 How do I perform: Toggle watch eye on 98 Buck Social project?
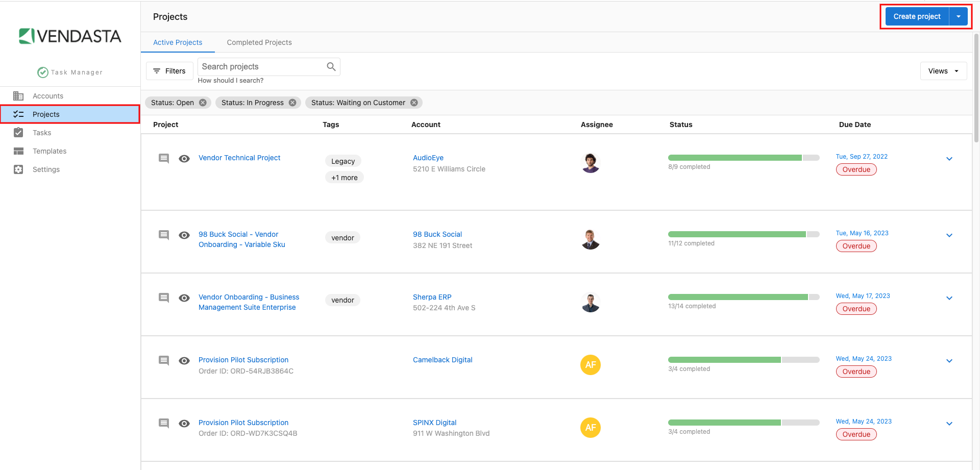pos(184,235)
